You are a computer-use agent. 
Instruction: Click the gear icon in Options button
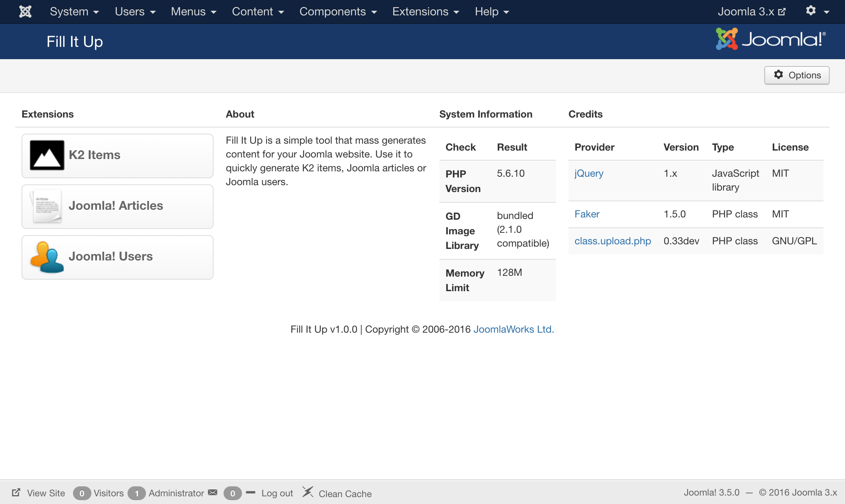pos(779,75)
